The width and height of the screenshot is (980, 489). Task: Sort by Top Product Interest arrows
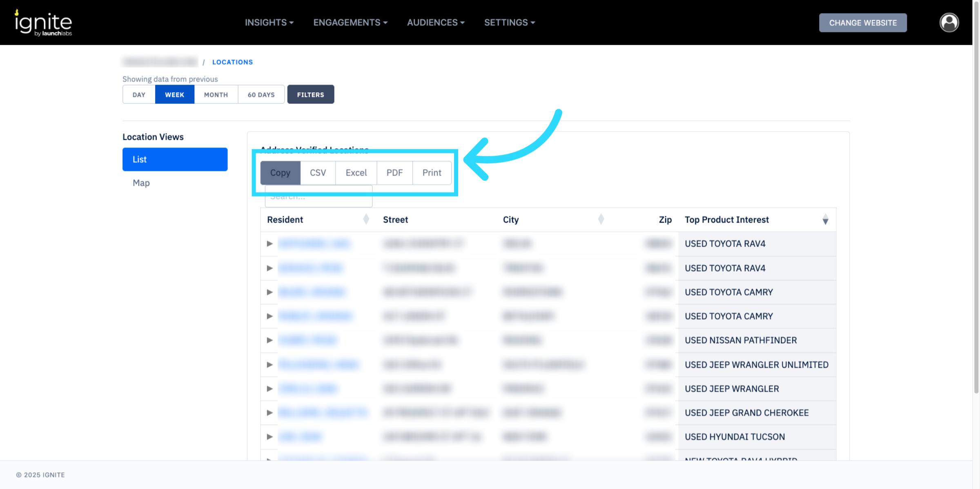pyautogui.click(x=825, y=220)
